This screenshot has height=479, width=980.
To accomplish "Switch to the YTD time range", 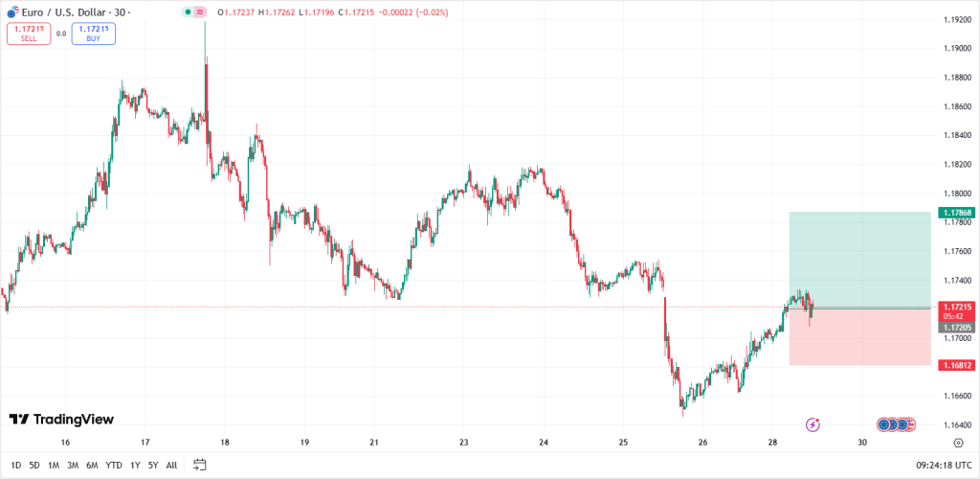I will (114, 466).
